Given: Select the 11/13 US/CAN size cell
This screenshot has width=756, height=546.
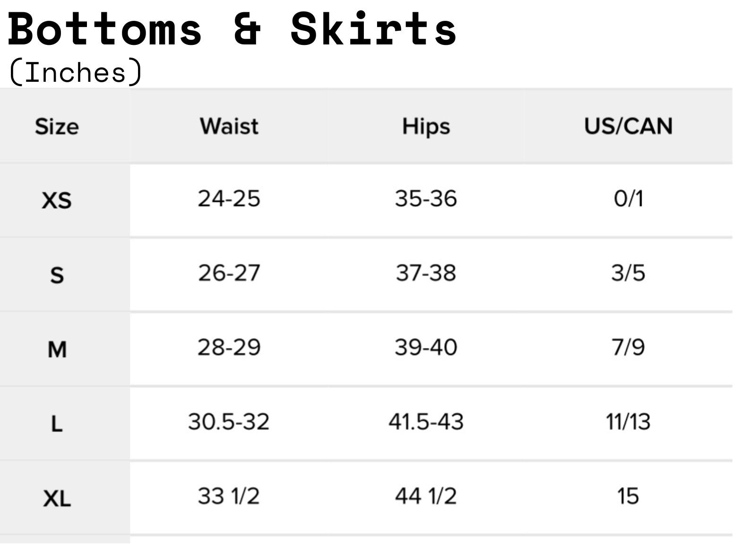Looking at the screenshot, I should point(628,422).
